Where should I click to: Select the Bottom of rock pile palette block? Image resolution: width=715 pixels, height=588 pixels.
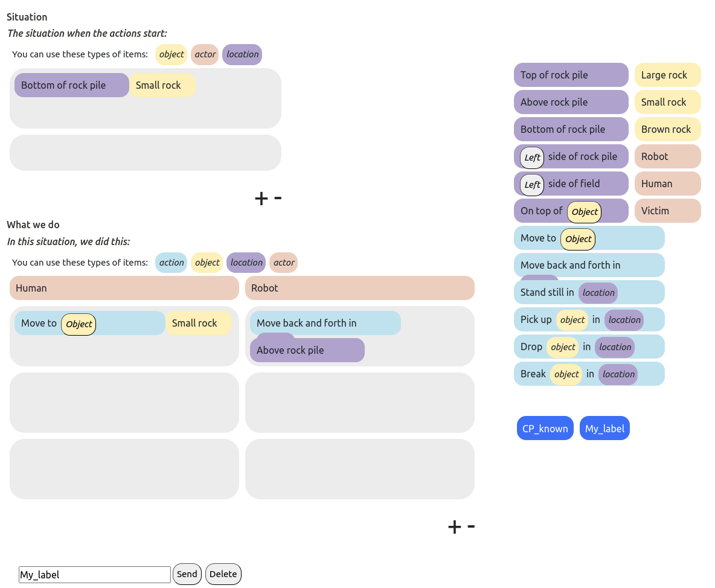(x=571, y=129)
